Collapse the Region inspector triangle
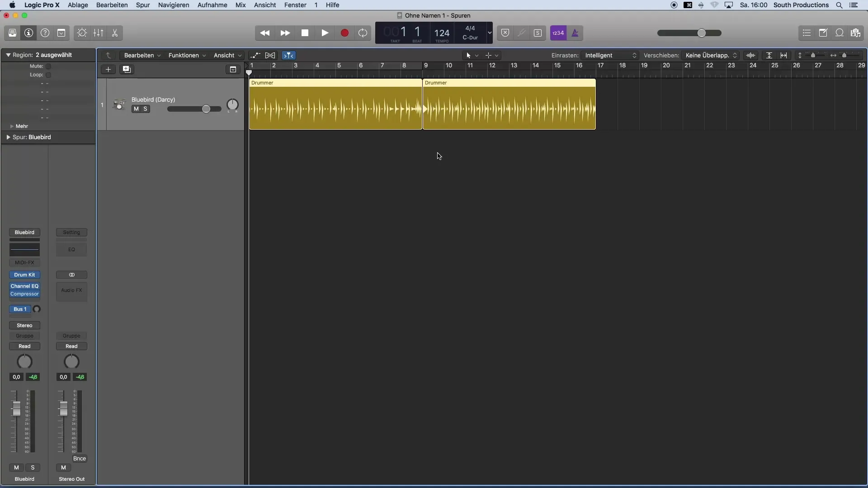The height and width of the screenshot is (488, 868). 8,55
